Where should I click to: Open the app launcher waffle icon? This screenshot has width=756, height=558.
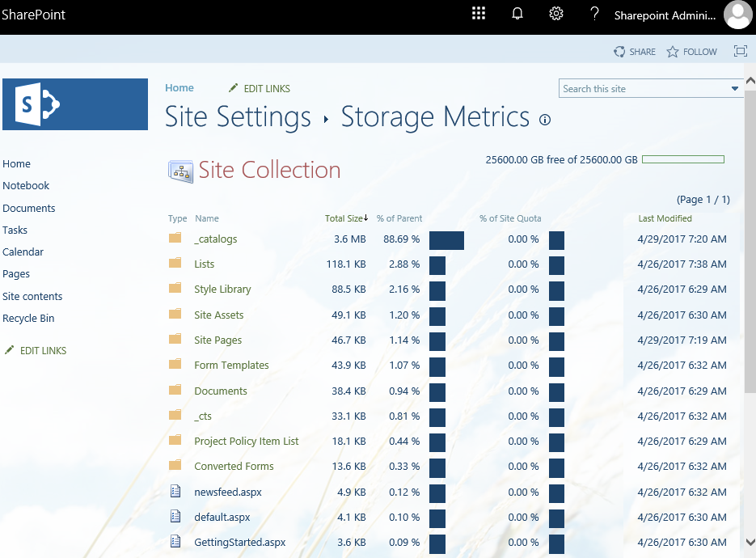(x=479, y=13)
